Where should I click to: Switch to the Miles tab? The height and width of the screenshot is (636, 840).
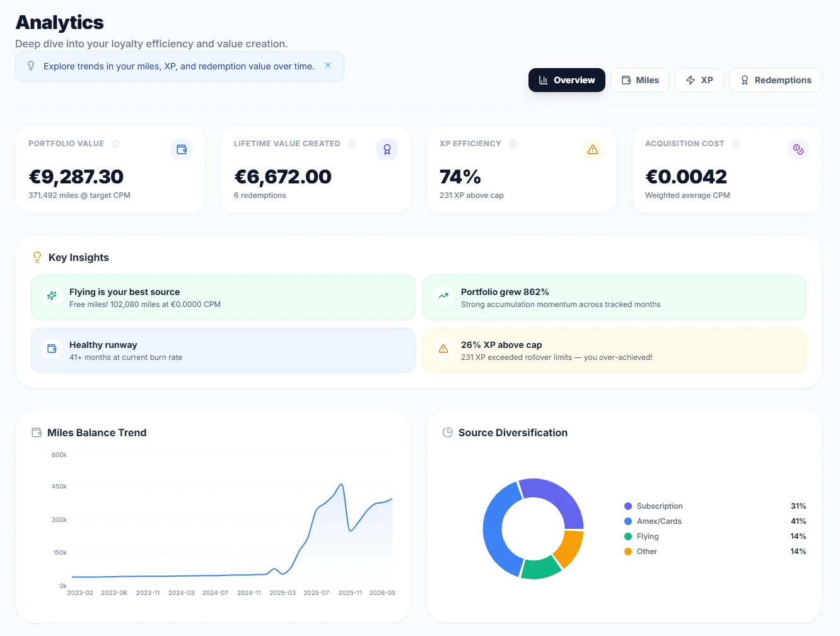point(640,80)
